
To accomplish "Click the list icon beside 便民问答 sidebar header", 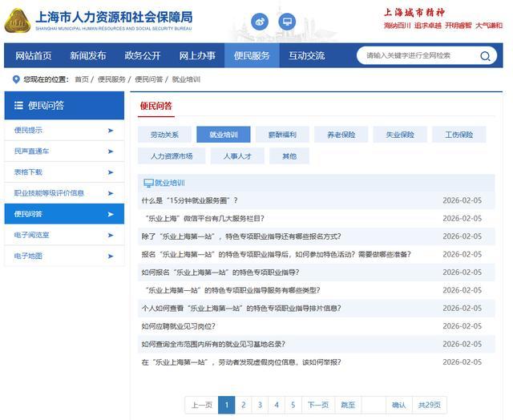I will coord(18,105).
